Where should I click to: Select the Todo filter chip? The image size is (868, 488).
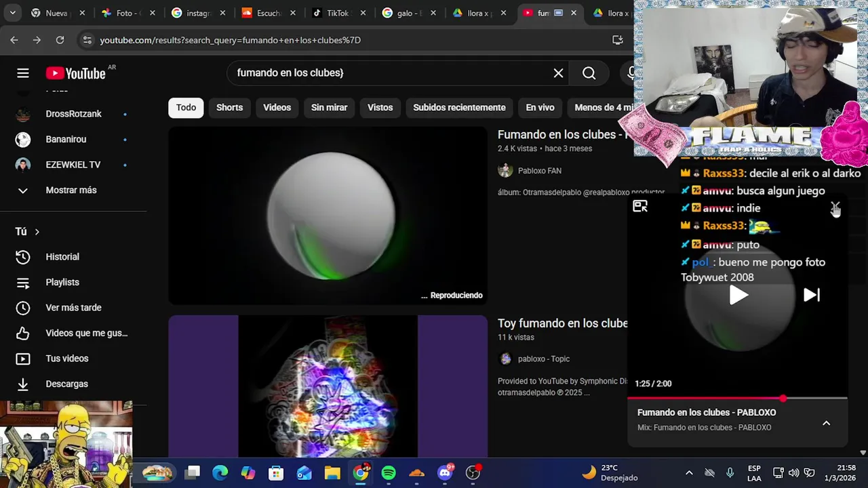coord(186,108)
